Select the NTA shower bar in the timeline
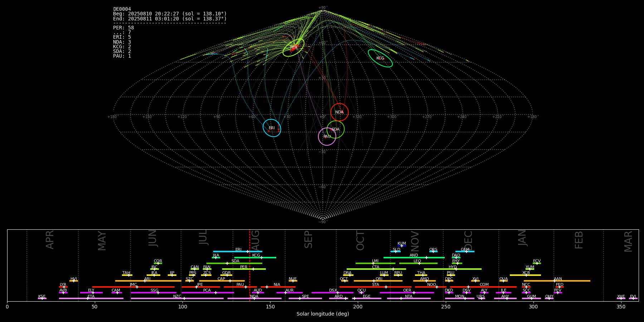 [409, 298]
